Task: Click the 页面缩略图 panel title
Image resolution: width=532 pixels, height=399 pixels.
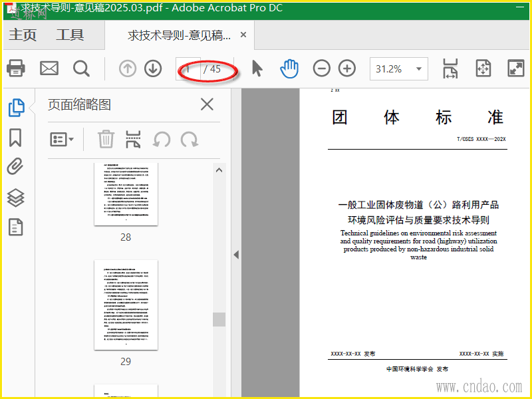Action: (79, 104)
